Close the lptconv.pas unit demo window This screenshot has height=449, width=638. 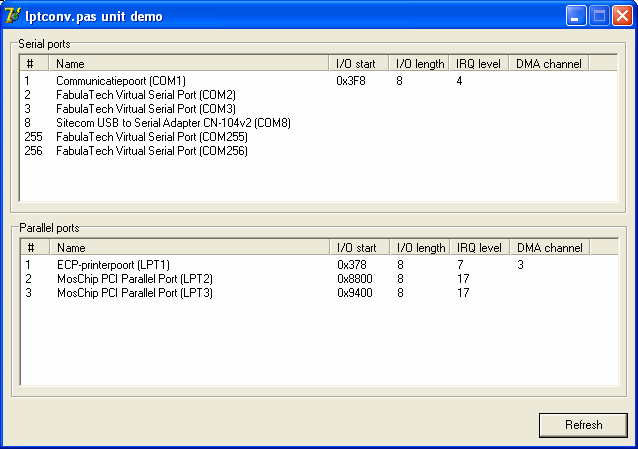623,16
